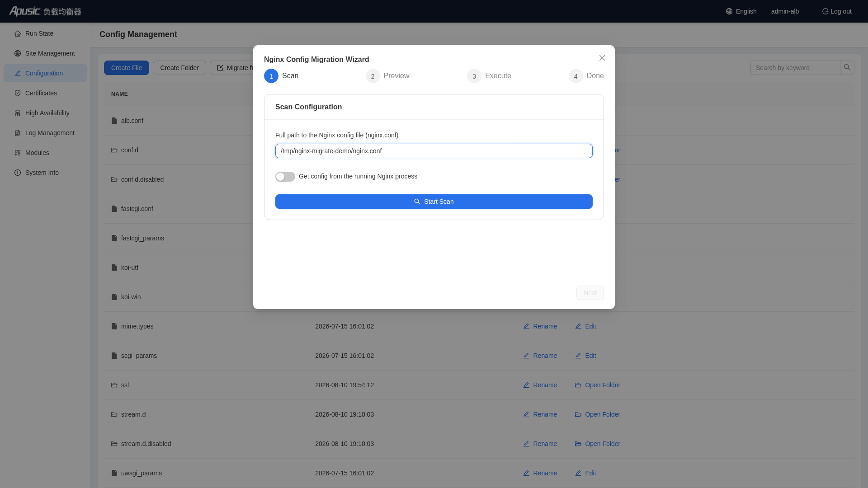Select step 1 Scan in wizard
Viewport: 868px width, 488px height.
(281, 76)
